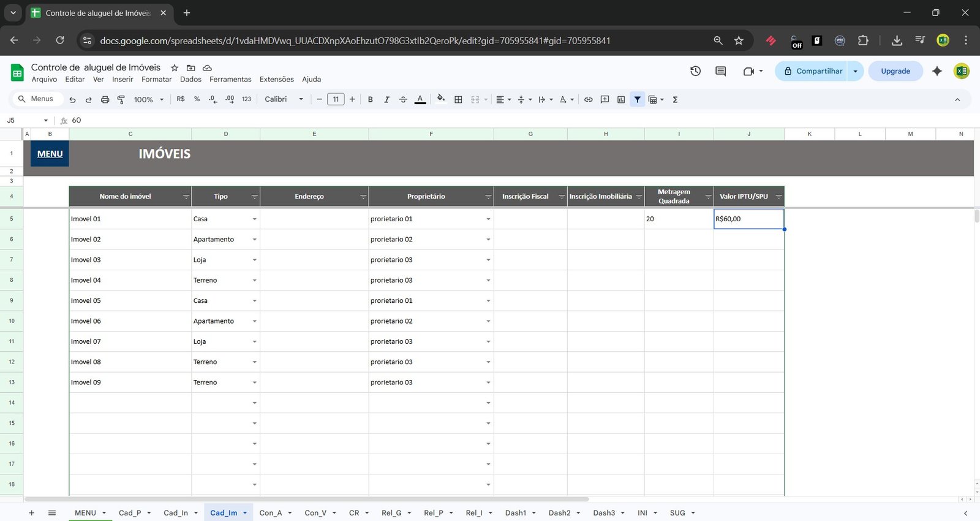This screenshot has width=980, height=521.
Task: Toggle the filter button in toolbar
Action: coord(638,99)
